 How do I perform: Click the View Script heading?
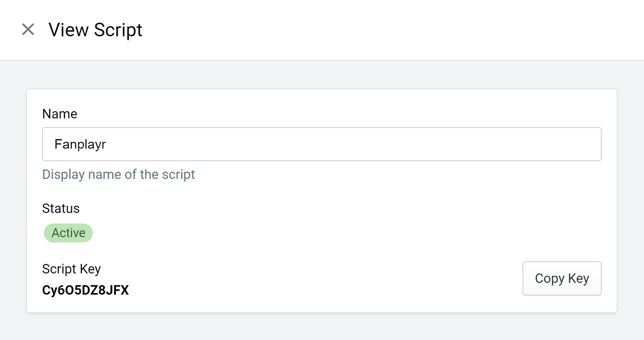95,30
